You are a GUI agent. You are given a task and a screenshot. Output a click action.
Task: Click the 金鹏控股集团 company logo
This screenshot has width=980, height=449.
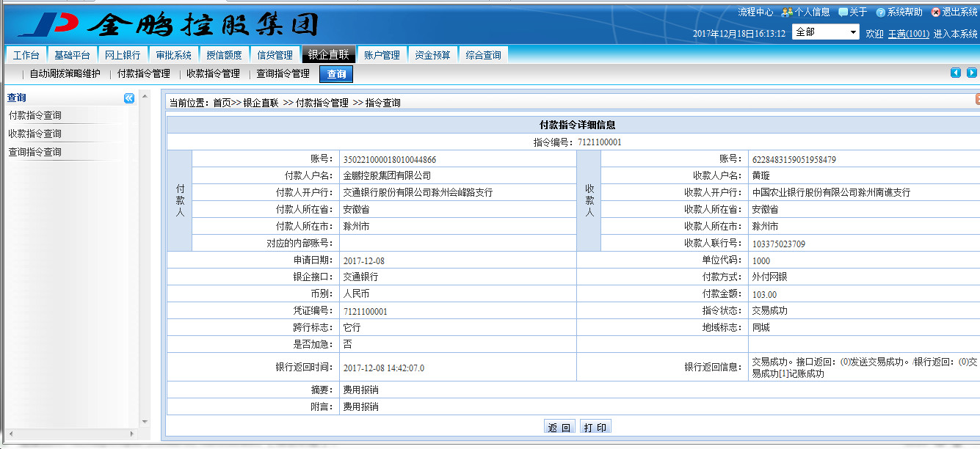169,23
